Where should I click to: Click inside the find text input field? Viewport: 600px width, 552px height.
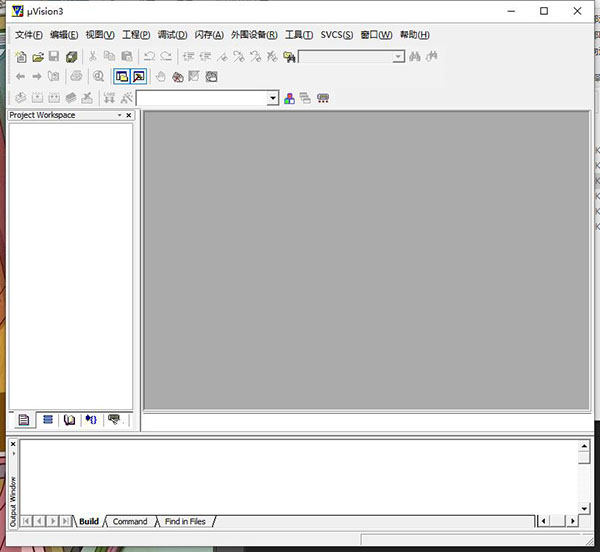[346, 57]
